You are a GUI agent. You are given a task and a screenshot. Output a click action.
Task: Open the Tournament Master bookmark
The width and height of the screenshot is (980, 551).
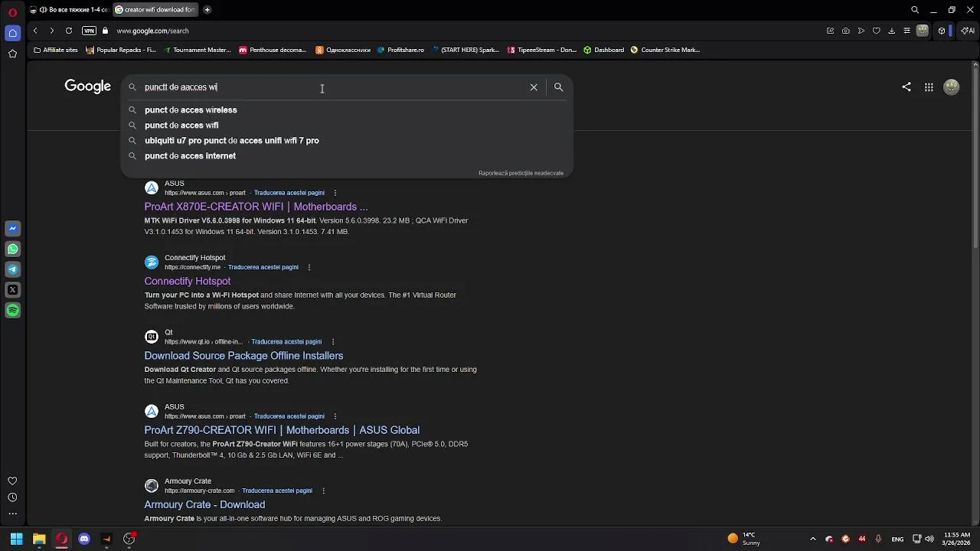[x=197, y=50]
